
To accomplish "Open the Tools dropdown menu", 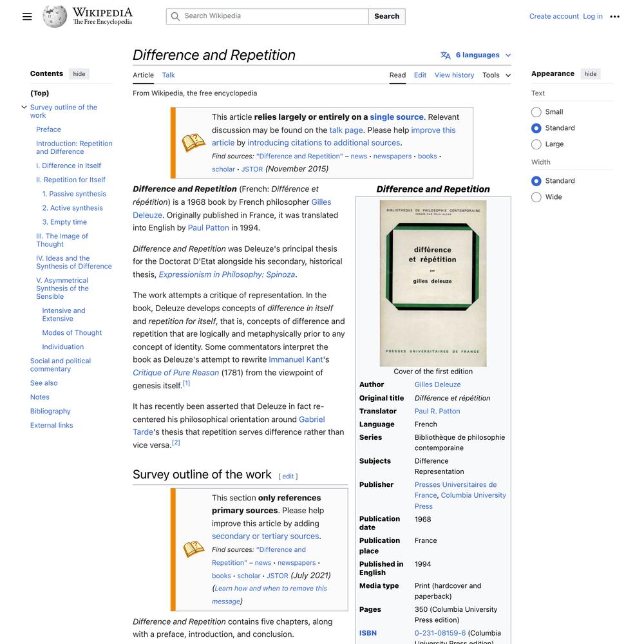I will coord(497,75).
